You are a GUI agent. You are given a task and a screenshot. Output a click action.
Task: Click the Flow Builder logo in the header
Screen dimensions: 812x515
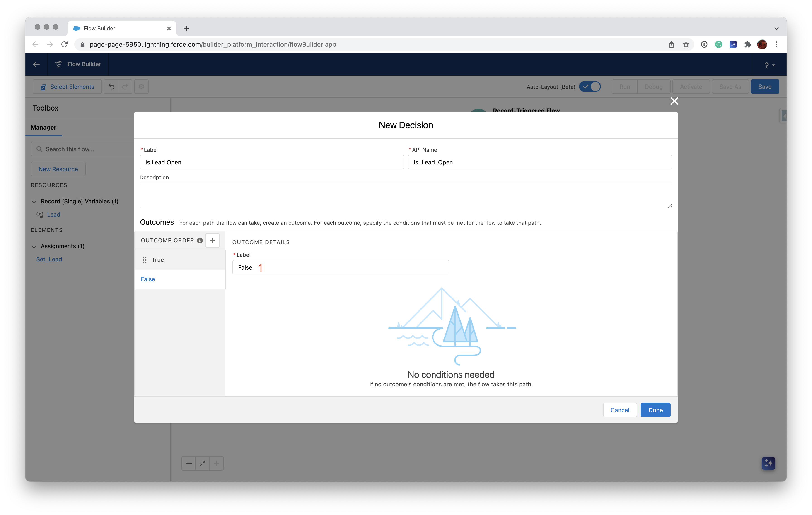58,64
